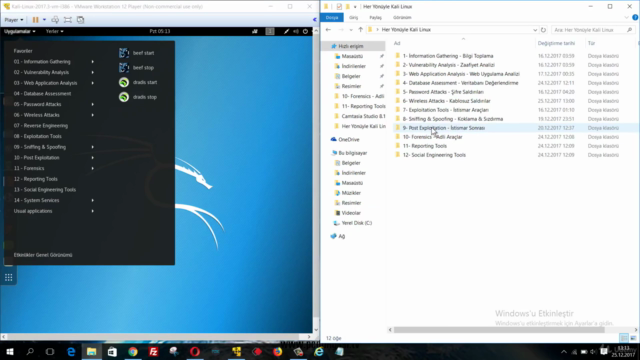Open Explorer help icon
This screenshot has height=360, width=640.
635,18
